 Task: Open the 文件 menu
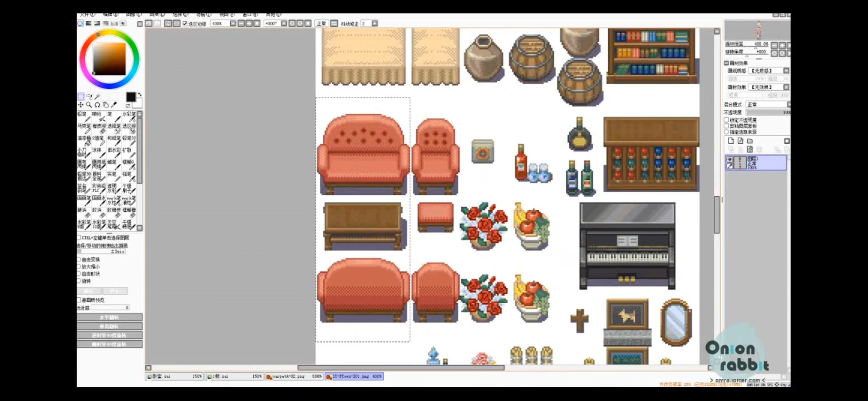[87, 14]
